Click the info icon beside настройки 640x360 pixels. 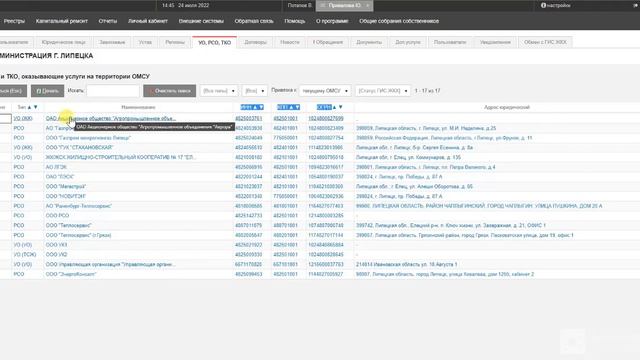(x=543, y=5)
